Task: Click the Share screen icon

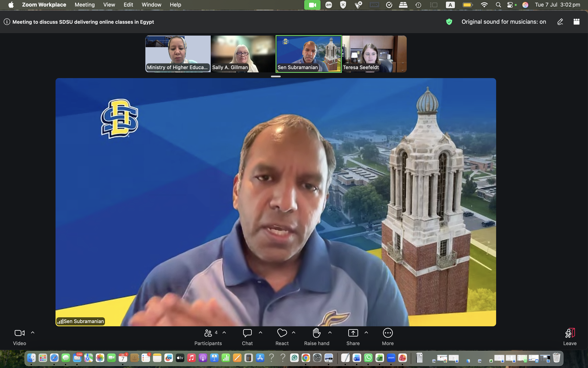Action: (353, 333)
